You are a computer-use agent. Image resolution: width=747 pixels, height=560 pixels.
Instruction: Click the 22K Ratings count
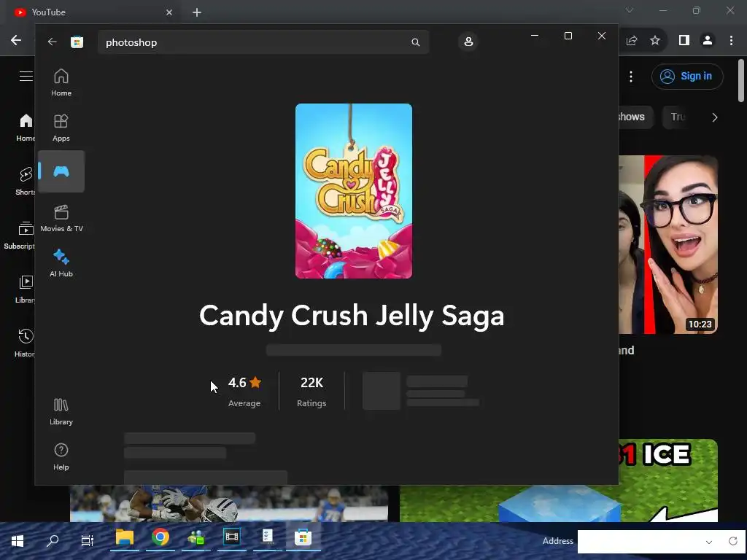click(x=311, y=392)
